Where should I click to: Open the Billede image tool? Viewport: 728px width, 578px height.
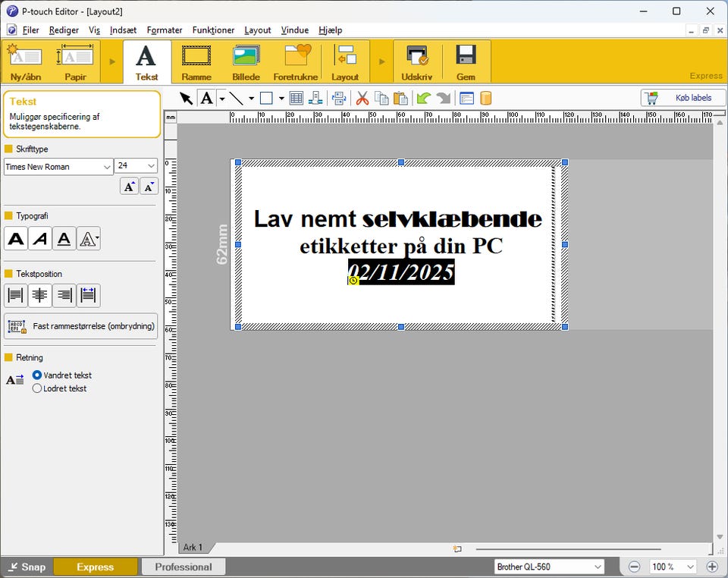(x=246, y=62)
